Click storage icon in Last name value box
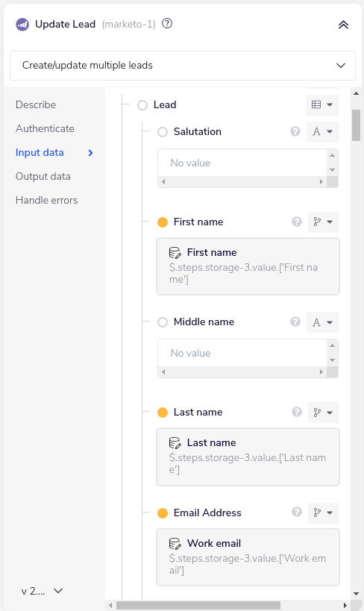The height and width of the screenshot is (611, 364). click(x=175, y=443)
